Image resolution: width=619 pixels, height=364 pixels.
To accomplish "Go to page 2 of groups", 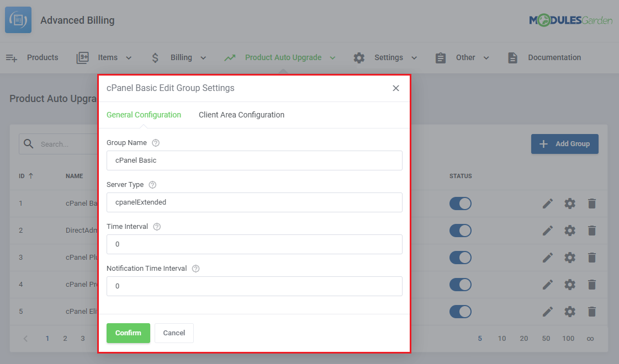I will (65, 339).
